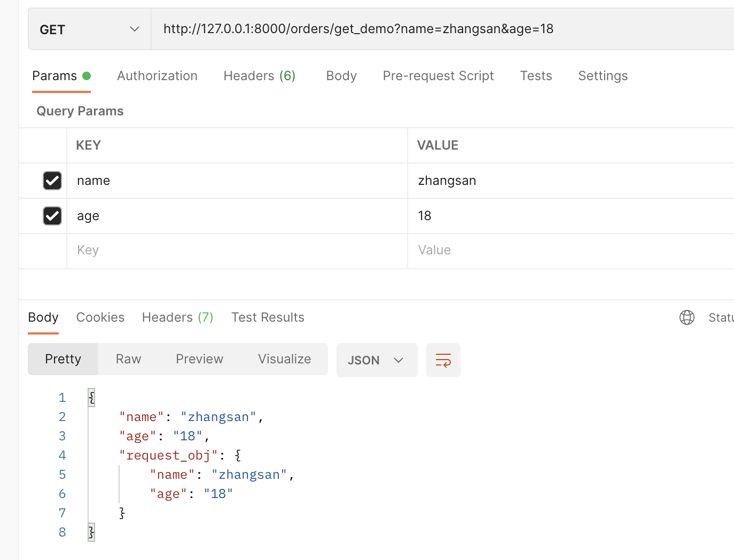Click the text-wrap icon beside JSON dropdown

click(443, 360)
